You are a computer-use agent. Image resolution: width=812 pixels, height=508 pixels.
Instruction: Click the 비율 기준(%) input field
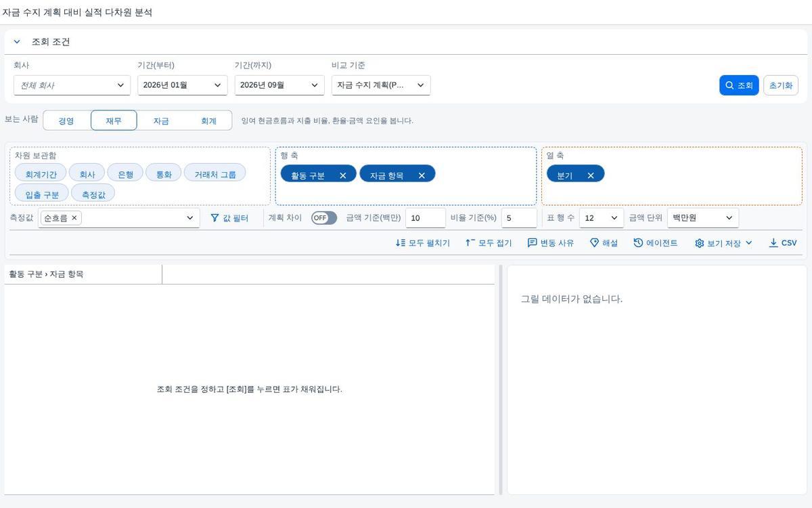519,218
